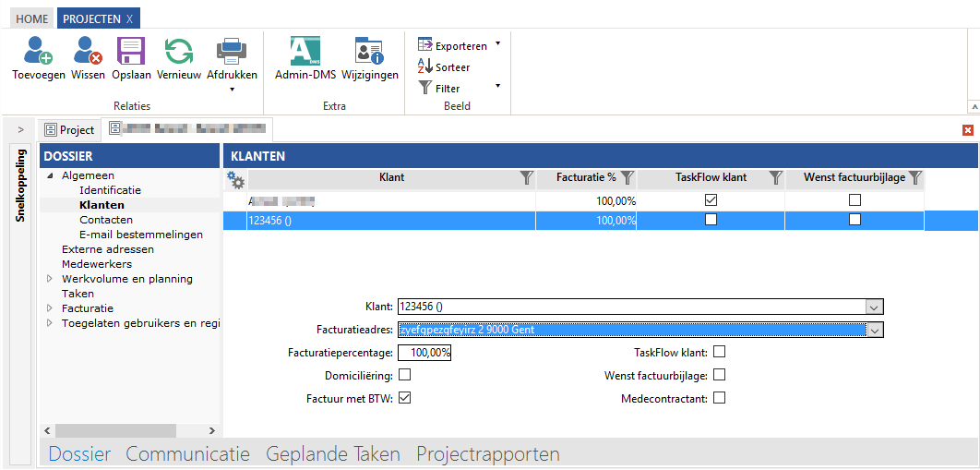Refresh using the Vernieuw icon
Image resolution: width=980 pixels, height=470 pixels.
178,52
